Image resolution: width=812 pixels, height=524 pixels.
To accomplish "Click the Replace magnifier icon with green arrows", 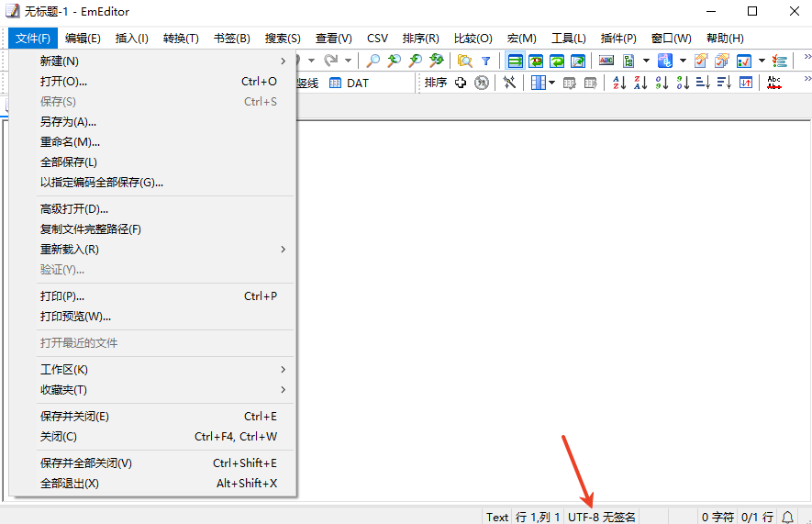I will (437, 61).
